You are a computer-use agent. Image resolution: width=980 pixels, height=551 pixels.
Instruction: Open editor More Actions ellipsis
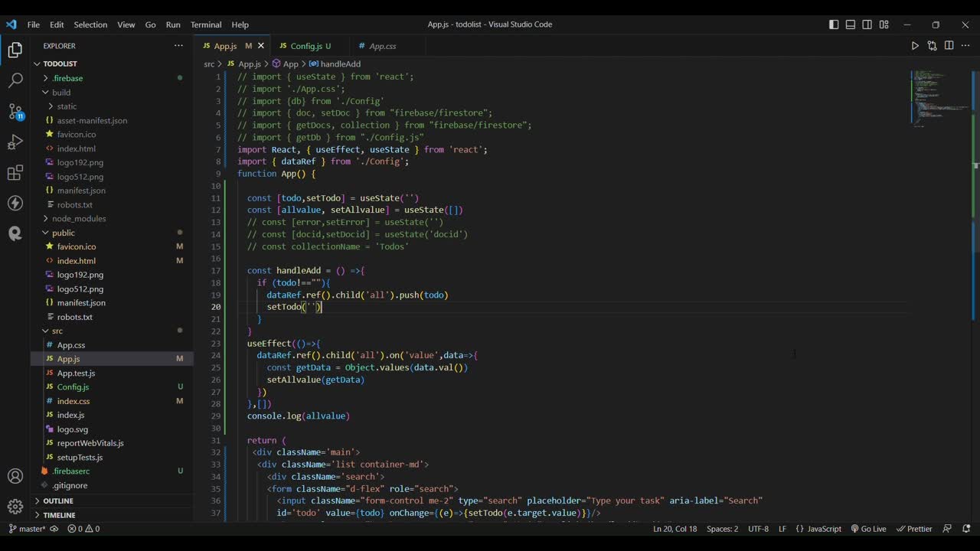[x=965, y=46]
